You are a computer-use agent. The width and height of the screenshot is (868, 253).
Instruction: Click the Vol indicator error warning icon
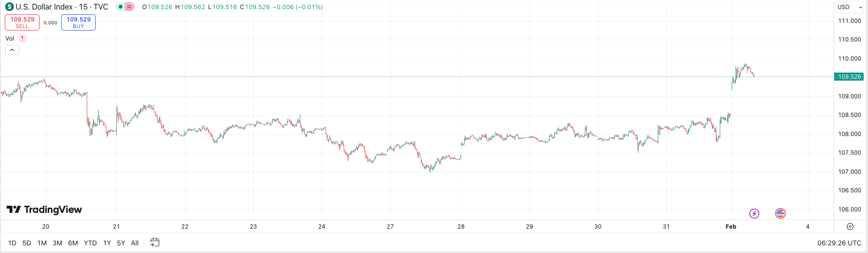tap(22, 38)
